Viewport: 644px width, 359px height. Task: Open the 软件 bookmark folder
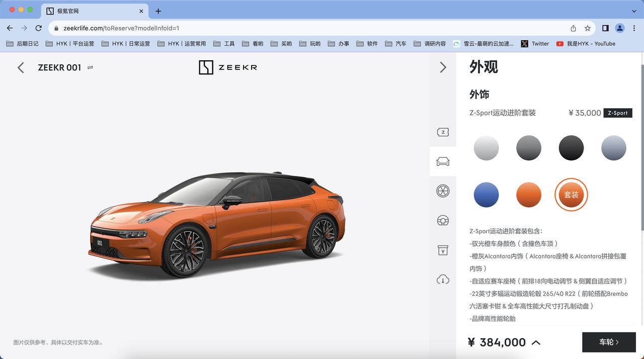367,44
